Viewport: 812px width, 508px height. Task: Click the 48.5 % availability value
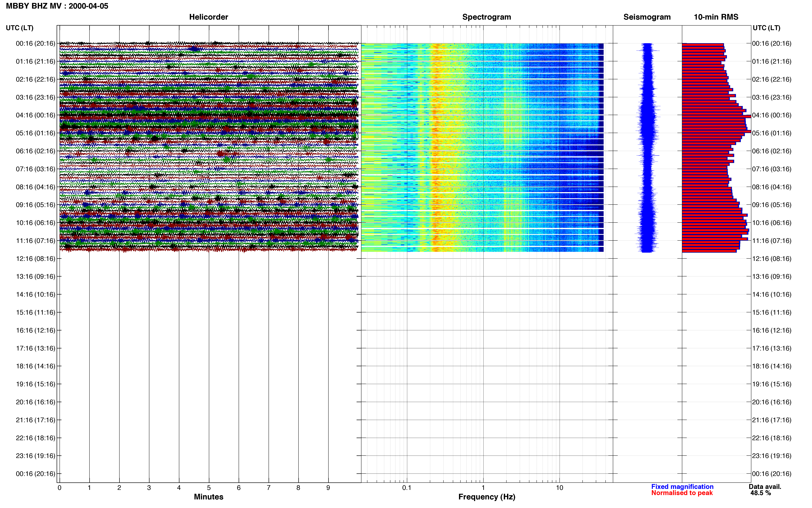tap(761, 493)
